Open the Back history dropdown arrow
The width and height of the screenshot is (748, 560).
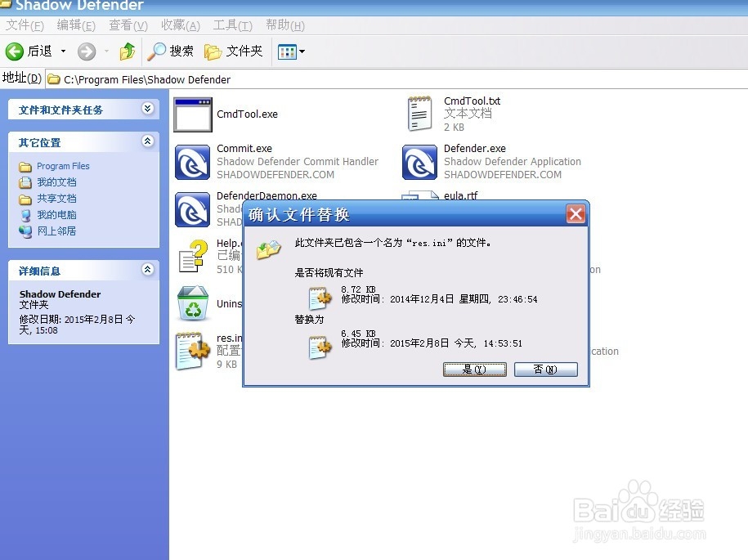[x=63, y=51]
